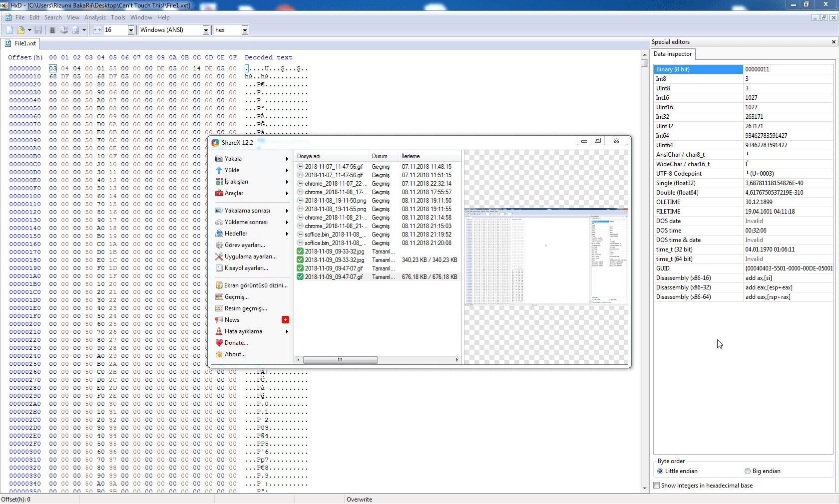This screenshot has height=504, width=839.
Task: Expand the disk image dropdown arrow
Action: point(84,30)
